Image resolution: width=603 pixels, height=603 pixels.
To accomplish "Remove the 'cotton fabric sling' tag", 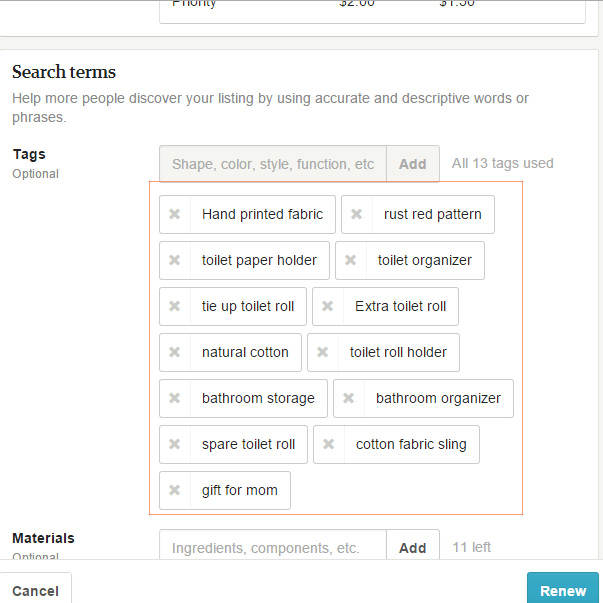I will point(328,445).
